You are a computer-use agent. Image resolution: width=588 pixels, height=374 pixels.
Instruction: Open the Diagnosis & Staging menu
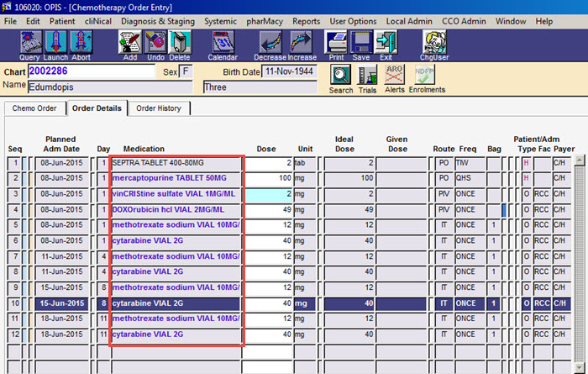(158, 21)
